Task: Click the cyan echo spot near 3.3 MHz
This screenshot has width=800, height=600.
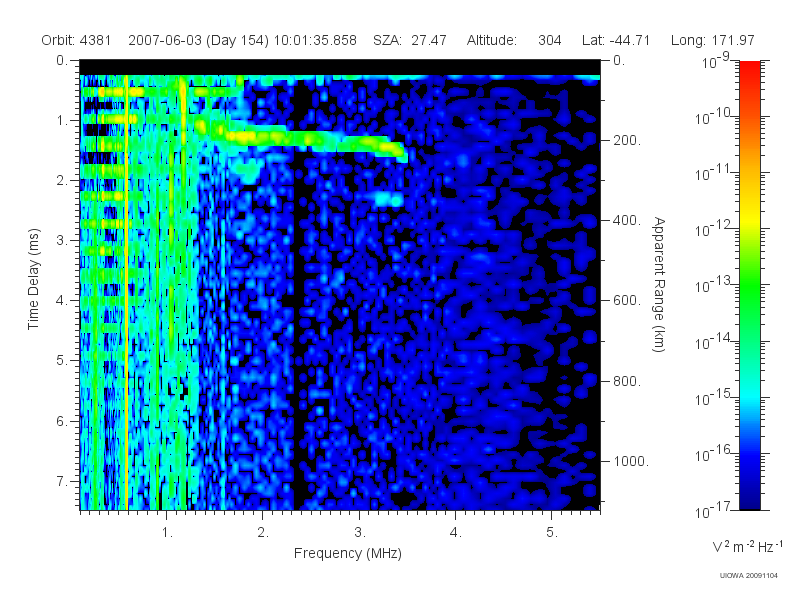Action: click(390, 198)
